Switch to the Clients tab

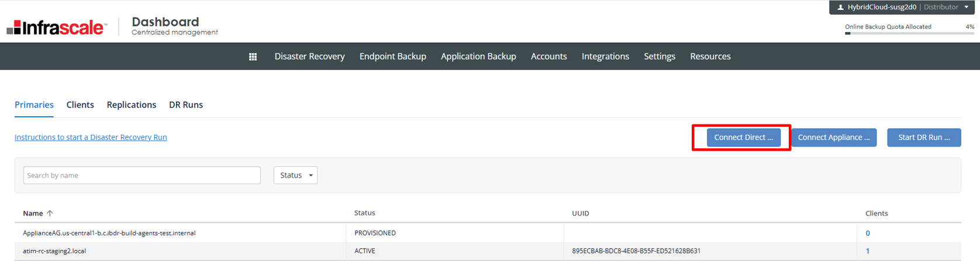(x=80, y=105)
